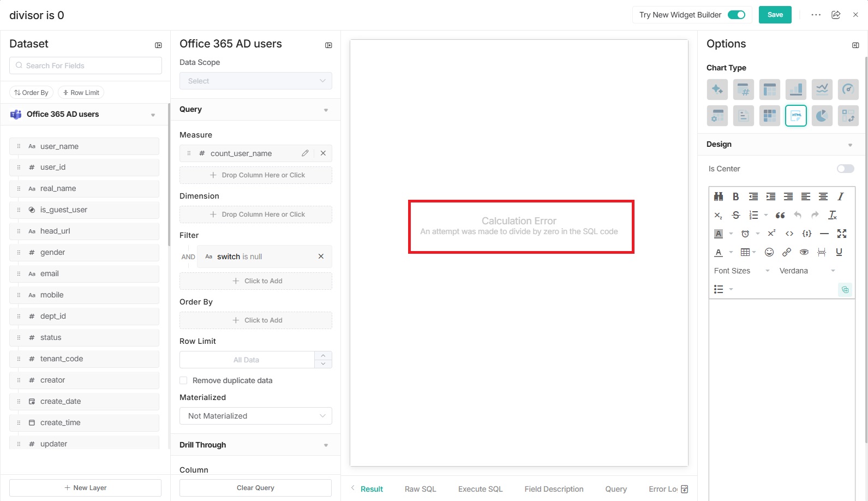
Task: Open the Field Description tab
Action: (x=554, y=489)
